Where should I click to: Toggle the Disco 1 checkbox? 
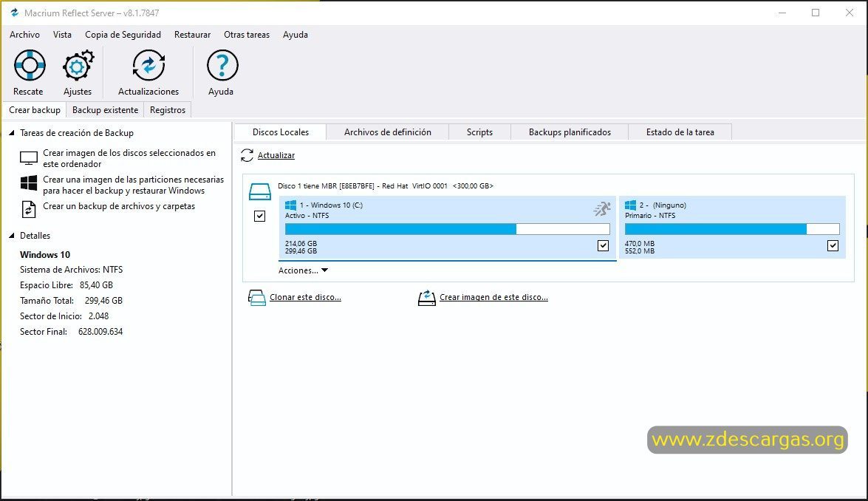[259, 216]
